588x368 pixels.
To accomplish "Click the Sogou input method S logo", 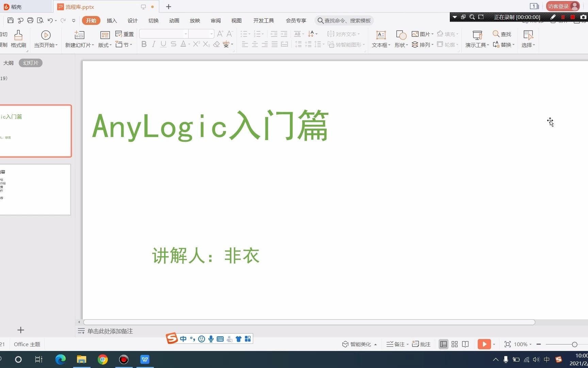I will [172, 338].
